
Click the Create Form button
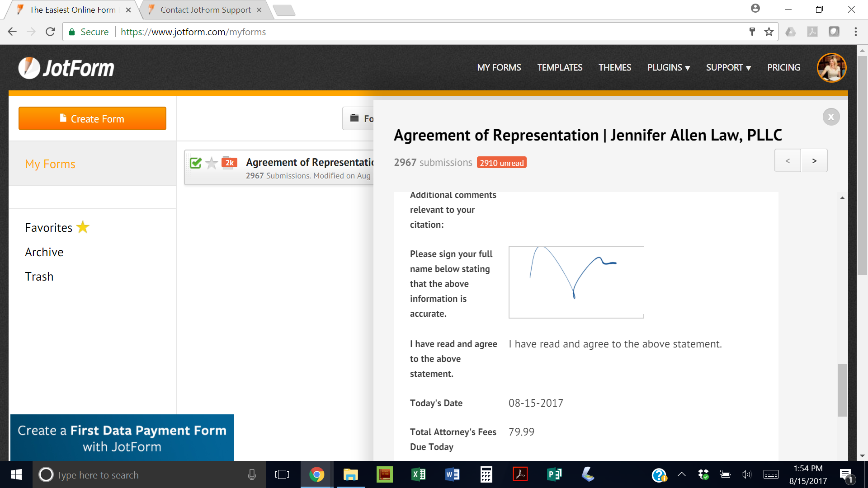[92, 119]
